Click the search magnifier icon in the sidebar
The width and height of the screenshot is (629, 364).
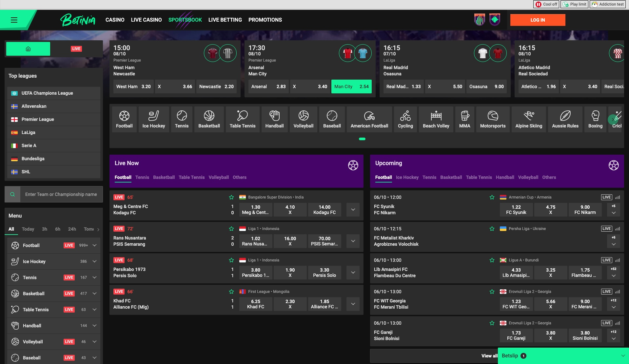12,194
